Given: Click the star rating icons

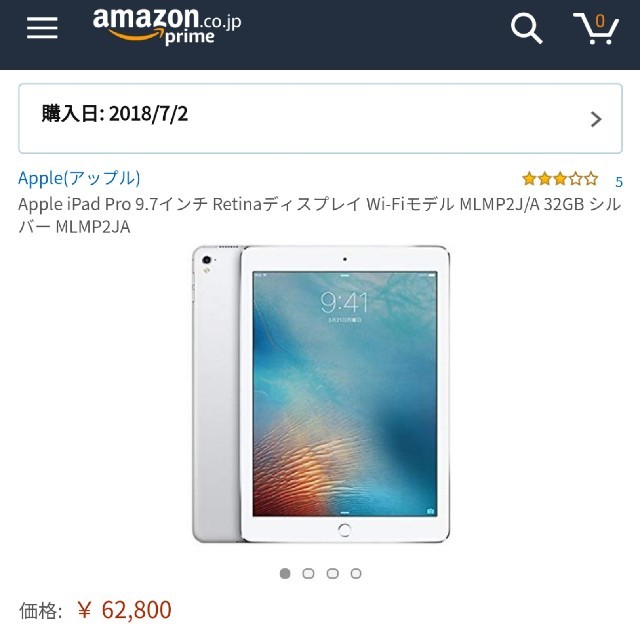Looking at the screenshot, I should (560, 179).
